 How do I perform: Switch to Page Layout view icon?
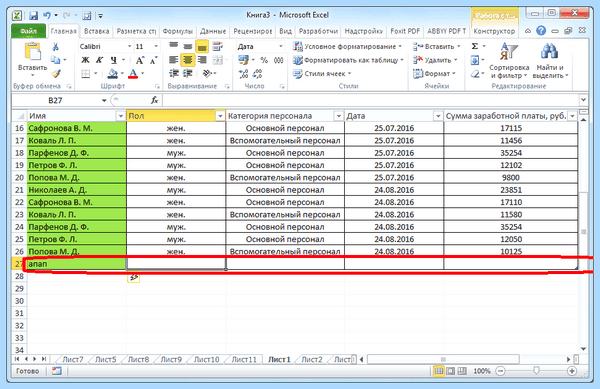click(x=451, y=371)
